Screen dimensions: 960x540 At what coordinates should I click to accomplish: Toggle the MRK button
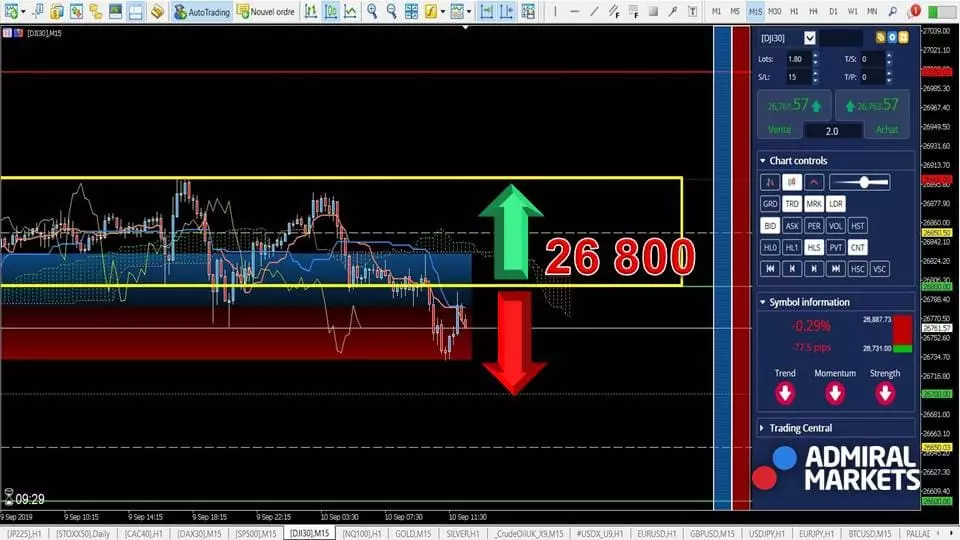[814, 204]
